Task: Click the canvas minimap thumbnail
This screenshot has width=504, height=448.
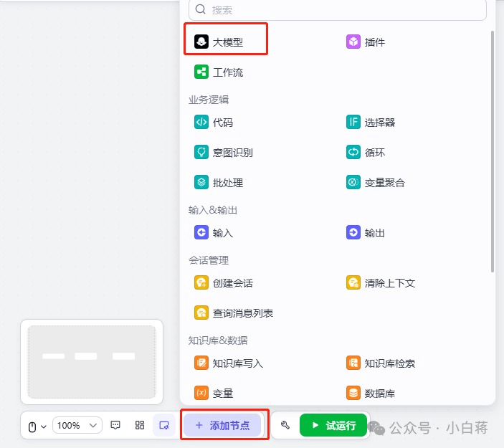Action: tap(92, 362)
